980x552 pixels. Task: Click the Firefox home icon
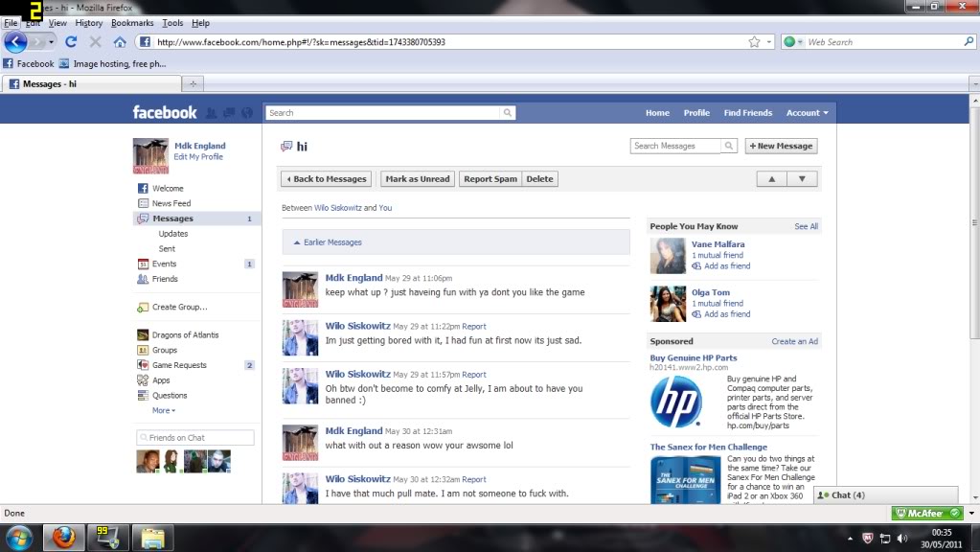pyautogui.click(x=120, y=42)
